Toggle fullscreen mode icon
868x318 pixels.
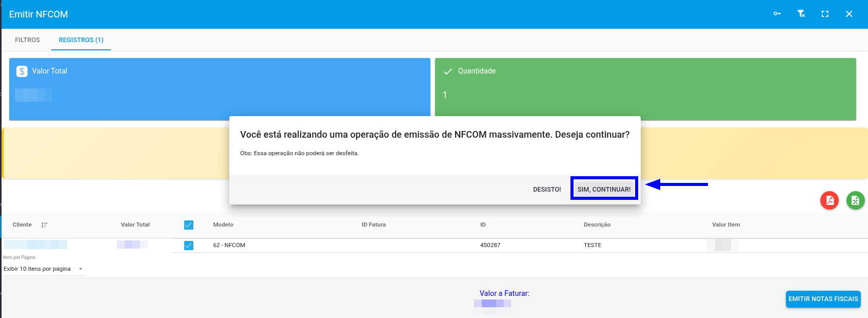click(x=825, y=14)
